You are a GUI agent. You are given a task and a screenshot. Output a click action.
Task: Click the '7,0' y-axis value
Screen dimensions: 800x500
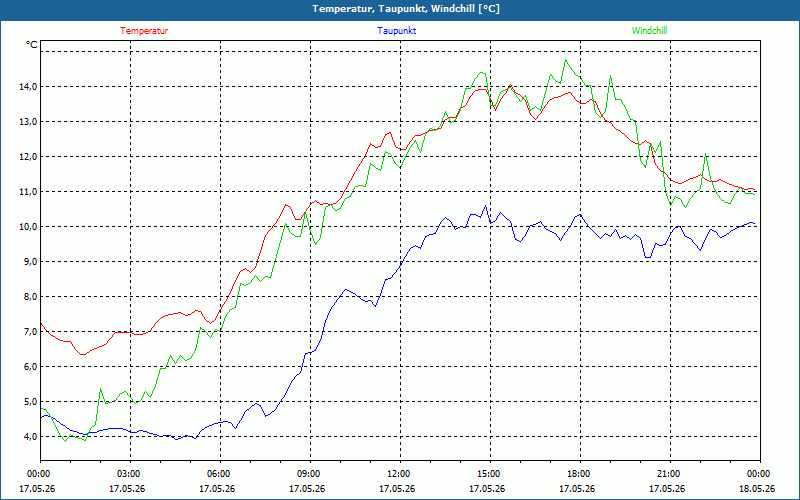tap(31, 332)
